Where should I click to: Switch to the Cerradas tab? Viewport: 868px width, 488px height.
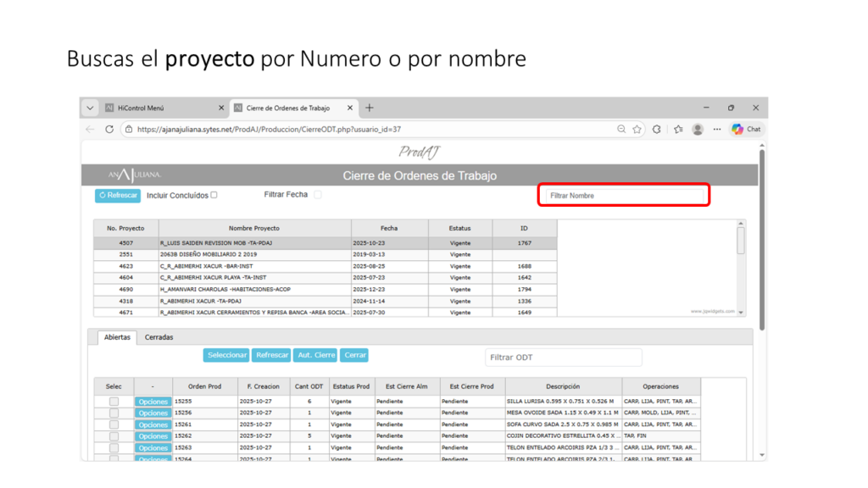[159, 337]
